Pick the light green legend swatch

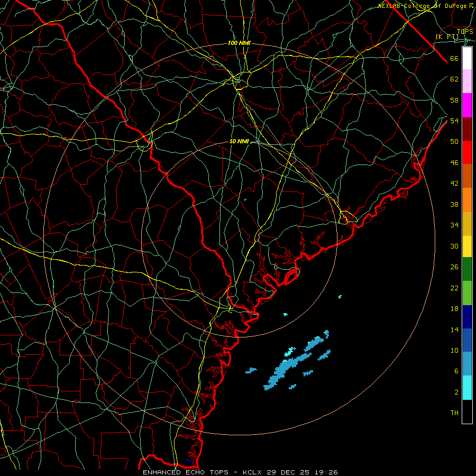pos(467,293)
